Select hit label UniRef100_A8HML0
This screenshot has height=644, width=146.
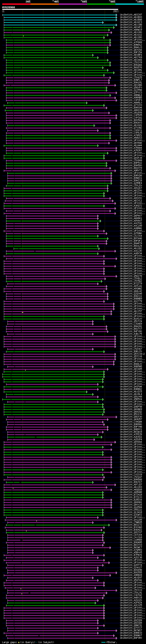[x=131, y=103]
